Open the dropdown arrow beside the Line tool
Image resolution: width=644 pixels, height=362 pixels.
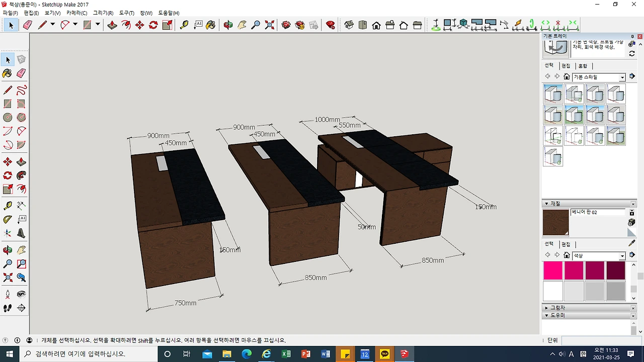[53, 25]
